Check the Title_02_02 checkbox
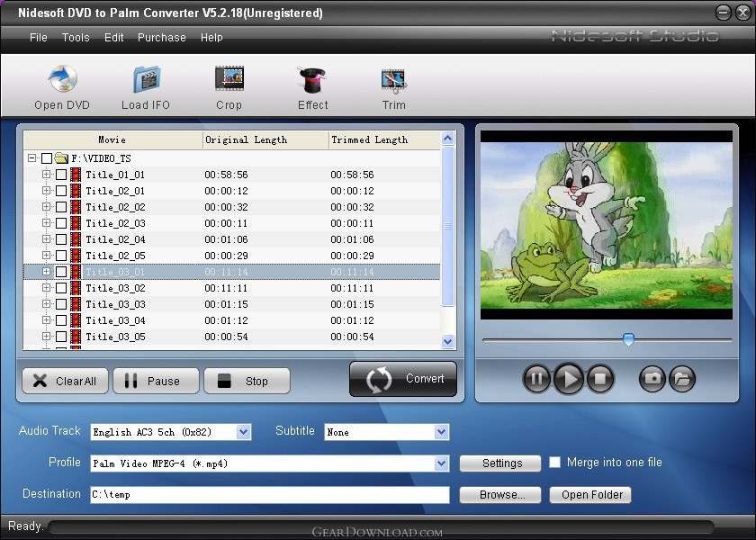Screen dimensions: 756x540 click(61, 207)
